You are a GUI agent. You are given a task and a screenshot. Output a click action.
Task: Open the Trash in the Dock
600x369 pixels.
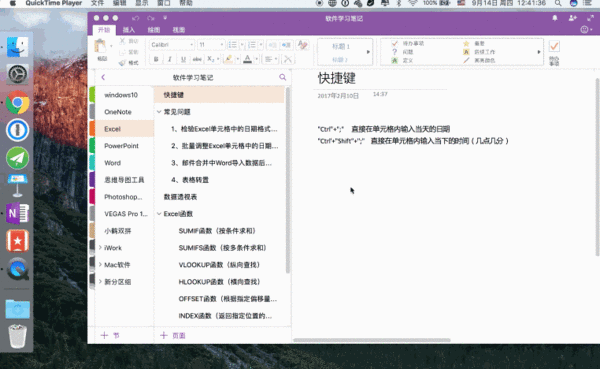point(17,336)
